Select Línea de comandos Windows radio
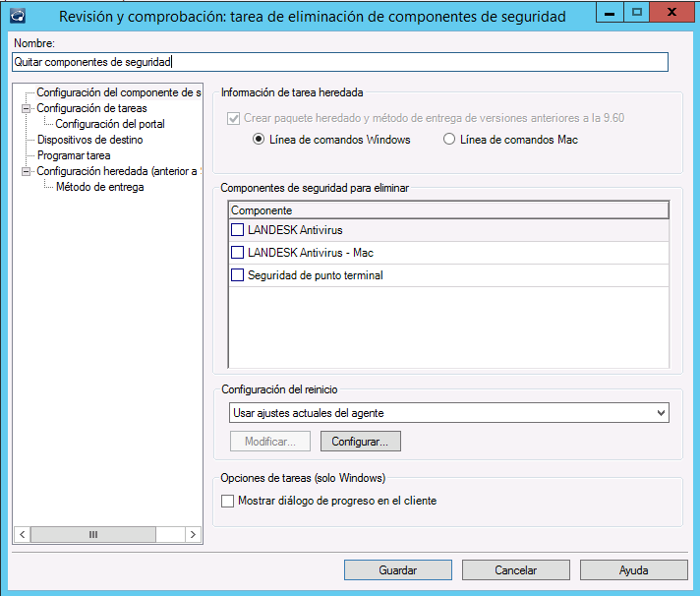Screen dimensions: 700x596 pos(259,140)
